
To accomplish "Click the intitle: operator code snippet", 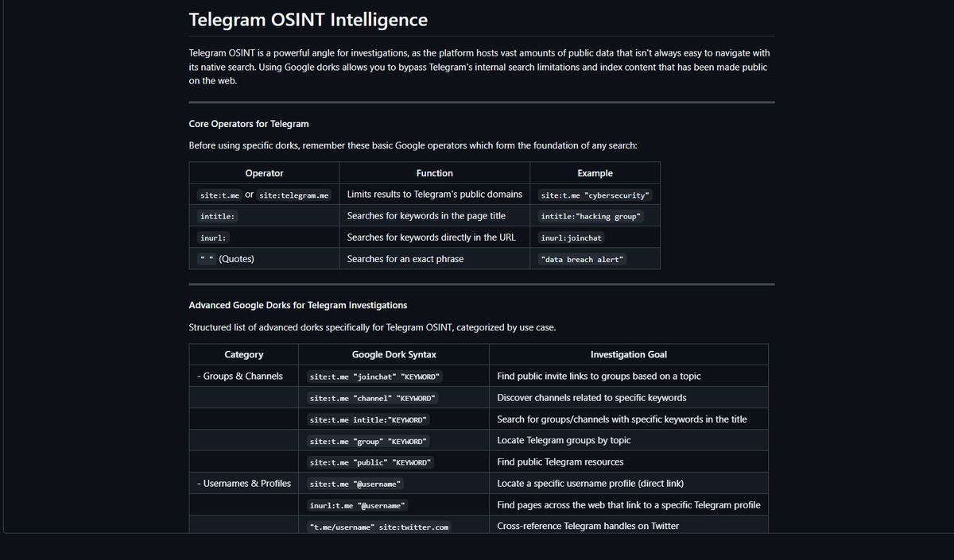I will pos(216,215).
